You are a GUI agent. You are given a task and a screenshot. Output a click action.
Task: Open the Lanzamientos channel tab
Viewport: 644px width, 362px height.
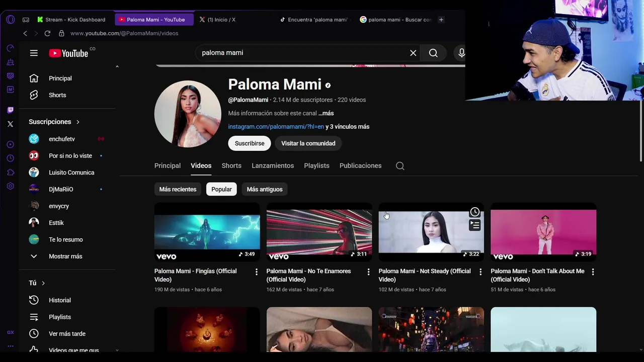[x=273, y=166]
